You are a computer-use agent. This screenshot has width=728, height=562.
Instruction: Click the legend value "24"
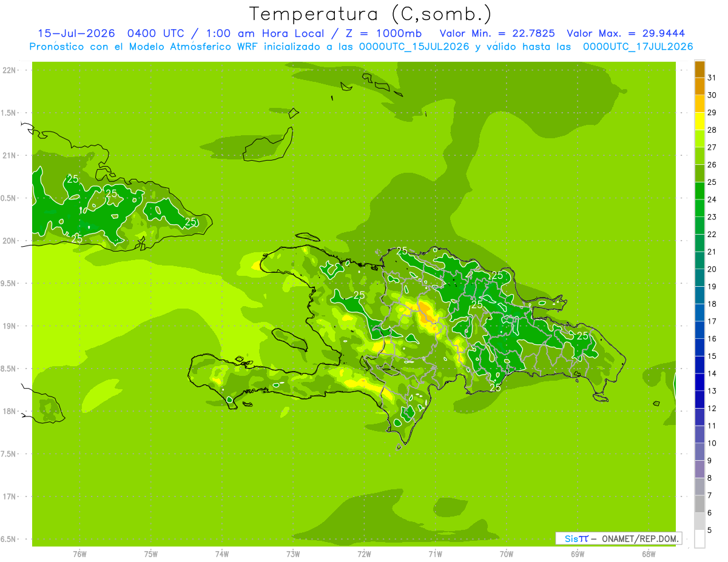click(x=712, y=199)
